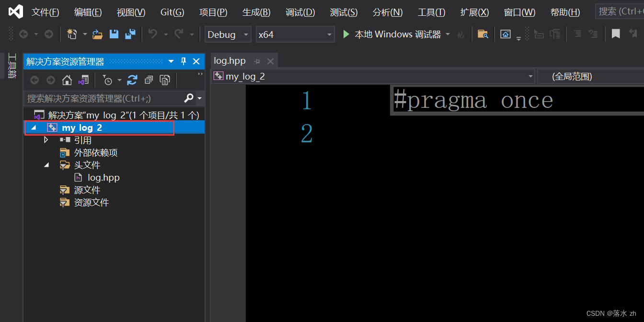The image size is (644, 322).
Task: Select the log.hpp editor tab
Action: coord(230,60)
